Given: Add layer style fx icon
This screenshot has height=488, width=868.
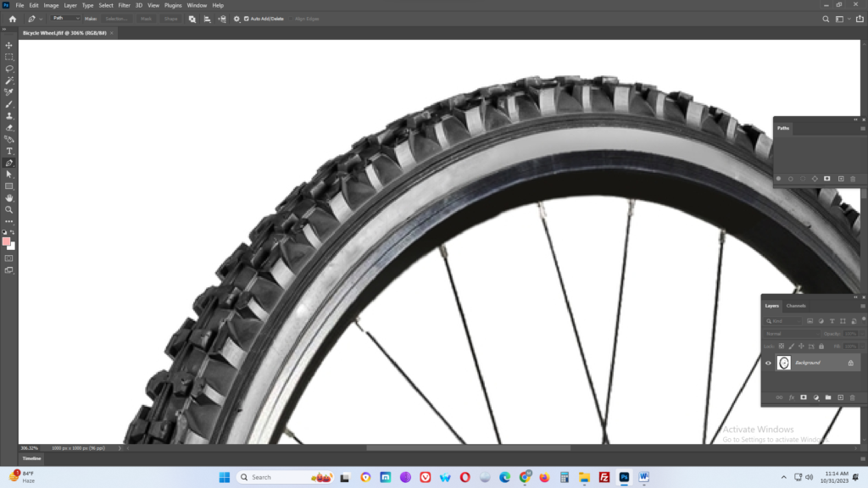Looking at the screenshot, I should (x=792, y=397).
